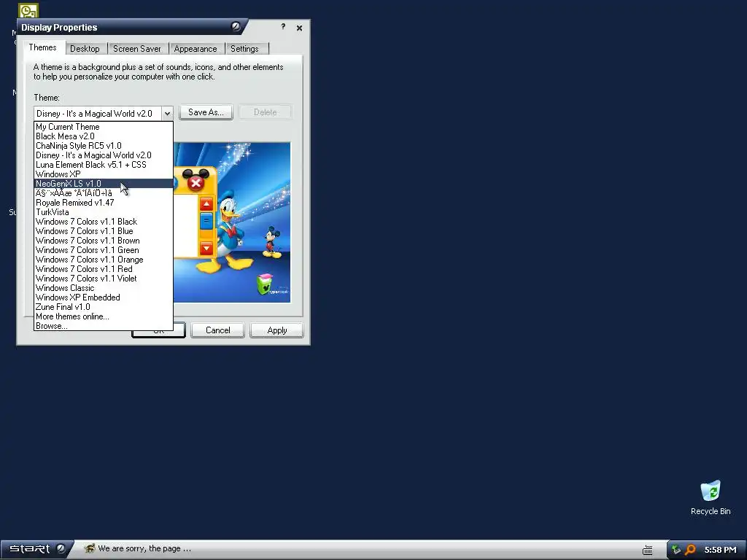Click the red X in theme preview
This screenshot has height=560, width=747.
(196, 183)
